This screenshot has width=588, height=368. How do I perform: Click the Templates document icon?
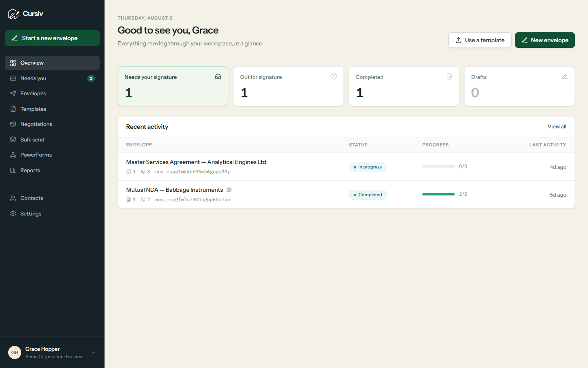tap(13, 109)
